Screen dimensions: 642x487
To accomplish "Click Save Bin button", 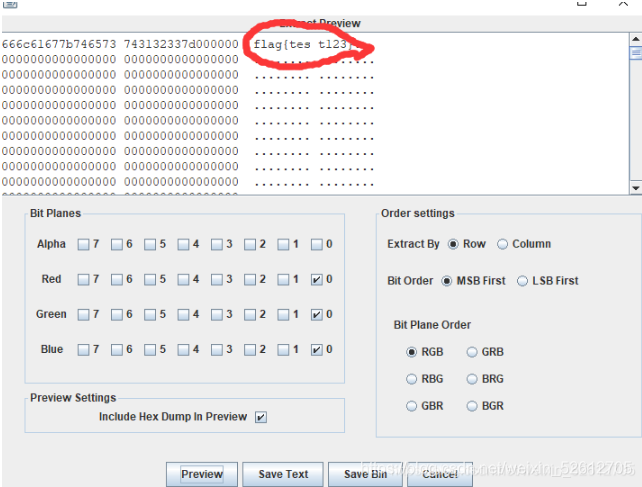I will pyautogui.click(x=365, y=474).
